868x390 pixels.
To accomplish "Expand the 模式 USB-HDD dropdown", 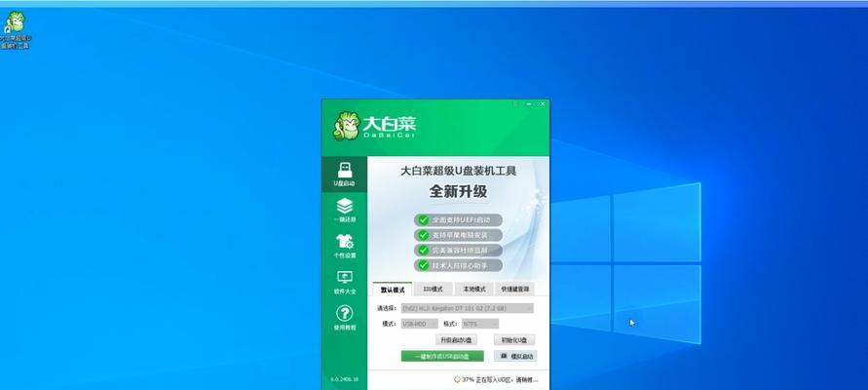I will (x=420, y=324).
